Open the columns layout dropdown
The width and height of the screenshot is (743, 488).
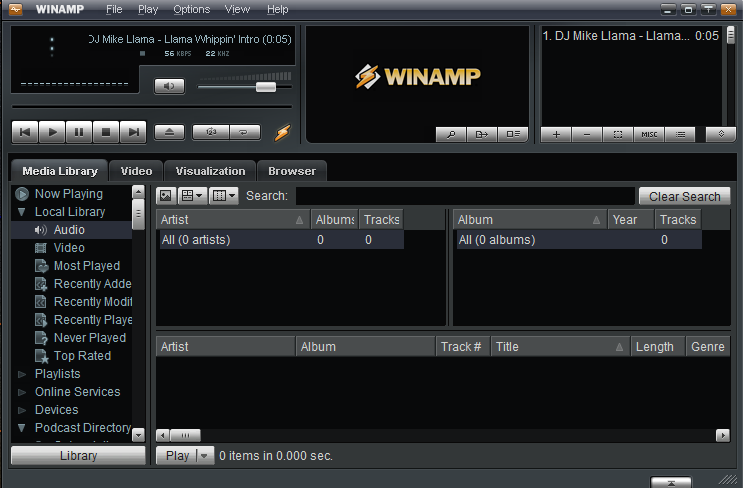coord(224,195)
